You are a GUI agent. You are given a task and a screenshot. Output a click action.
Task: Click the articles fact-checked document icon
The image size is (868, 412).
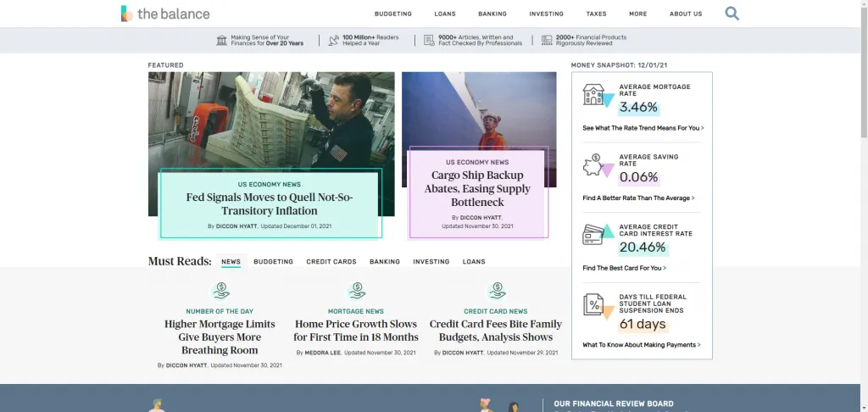(429, 41)
